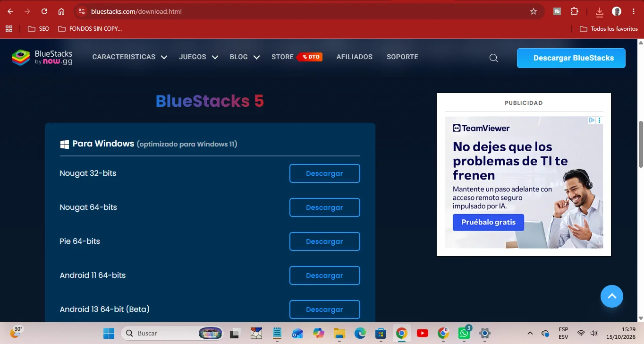This screenshot has height=344, width=644.
Task: Expand the CARACTERISTICAS dropdown menu
Action: pyautogui.click(x=130, y=57)
